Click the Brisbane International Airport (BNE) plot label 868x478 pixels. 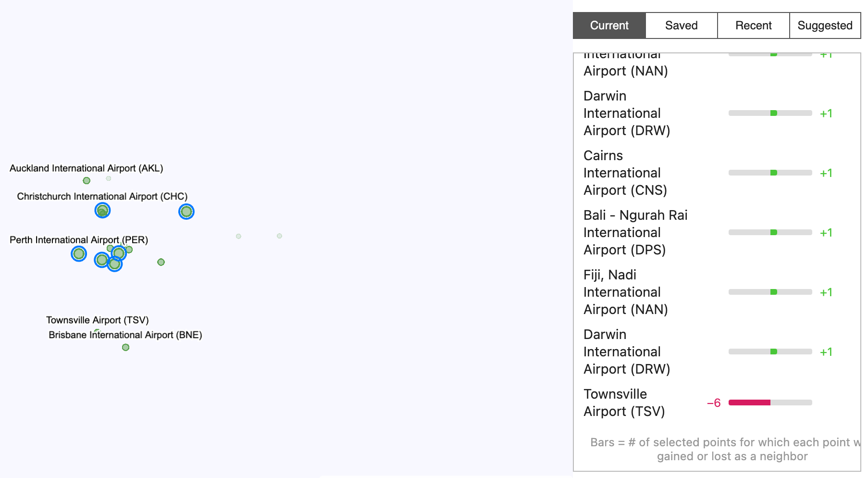125,335
